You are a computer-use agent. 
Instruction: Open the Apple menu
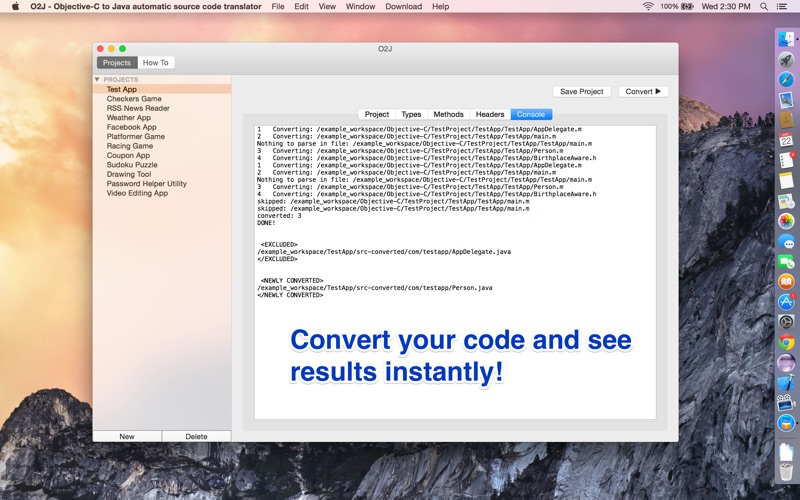click(15, 6)
